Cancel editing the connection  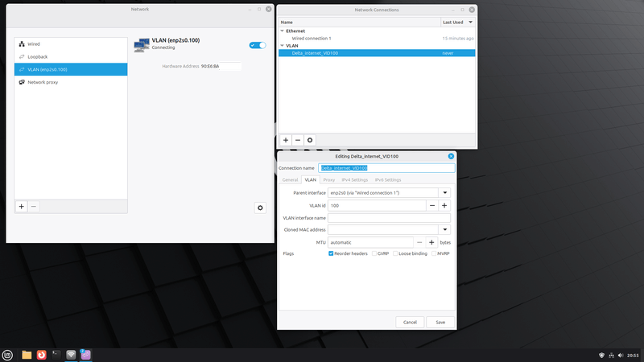(x=410, y=323)
